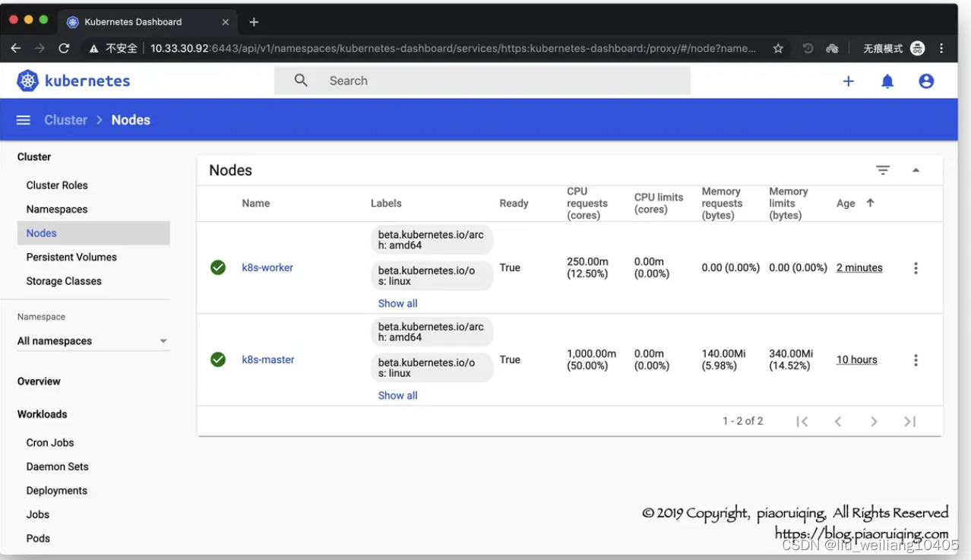Open Cron Jobs in sidebar

(x=50, y=442)
